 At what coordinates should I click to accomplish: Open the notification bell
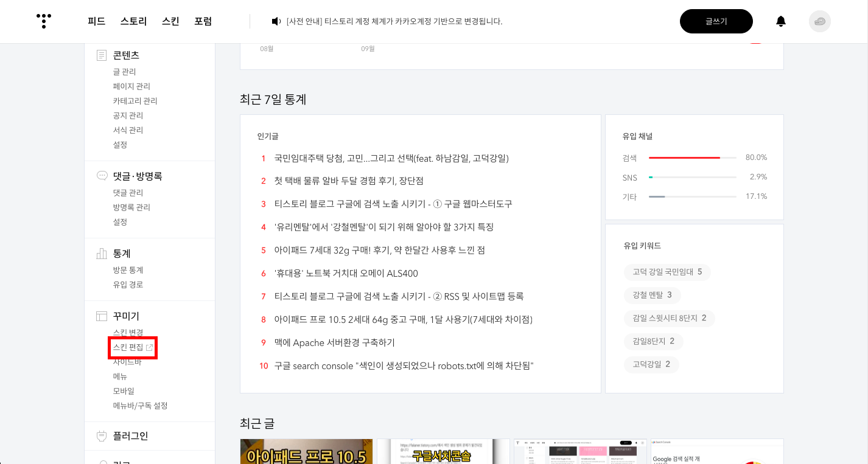click(780, 21)
